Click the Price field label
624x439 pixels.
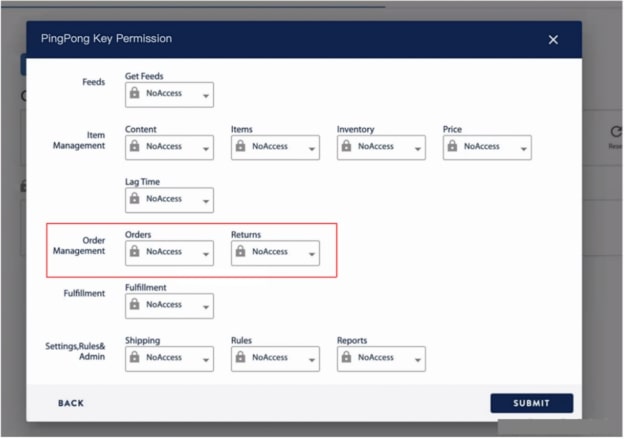pos(452,129)
